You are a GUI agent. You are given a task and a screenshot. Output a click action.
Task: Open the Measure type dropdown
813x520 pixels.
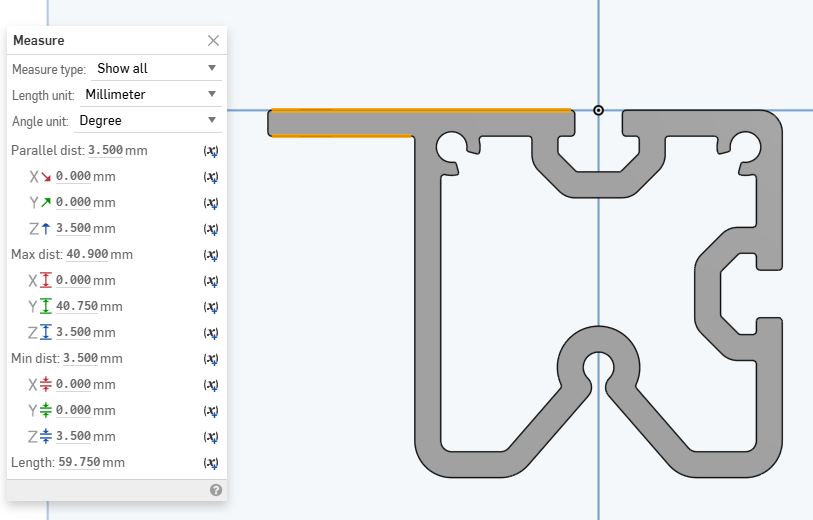(157, 69)
